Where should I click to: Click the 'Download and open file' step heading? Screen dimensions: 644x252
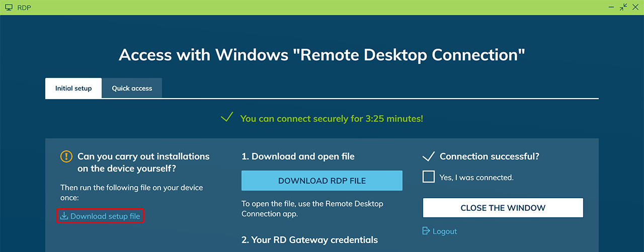[298, 156]
